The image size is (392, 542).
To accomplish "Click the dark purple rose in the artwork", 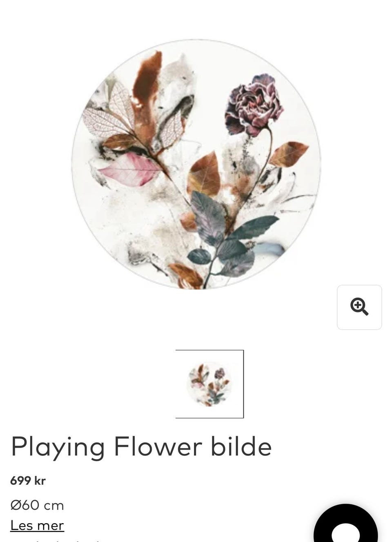I will coord(254,105).
